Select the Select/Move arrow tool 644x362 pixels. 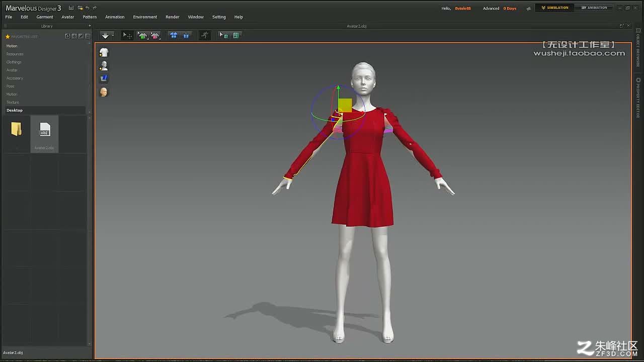(x=127, y=35)
